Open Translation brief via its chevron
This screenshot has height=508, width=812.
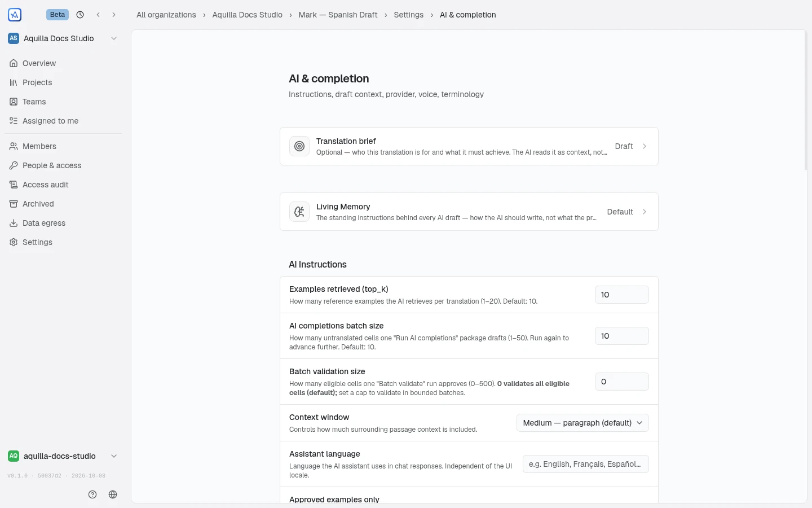(645, 146)
